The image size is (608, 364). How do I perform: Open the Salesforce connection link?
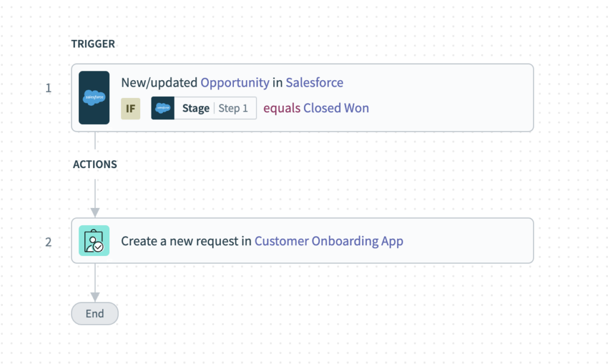click(314, 83)
